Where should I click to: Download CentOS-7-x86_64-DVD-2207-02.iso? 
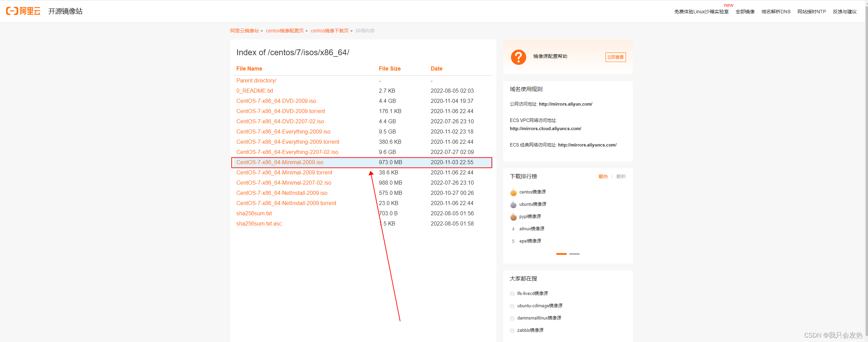point(280,121)
